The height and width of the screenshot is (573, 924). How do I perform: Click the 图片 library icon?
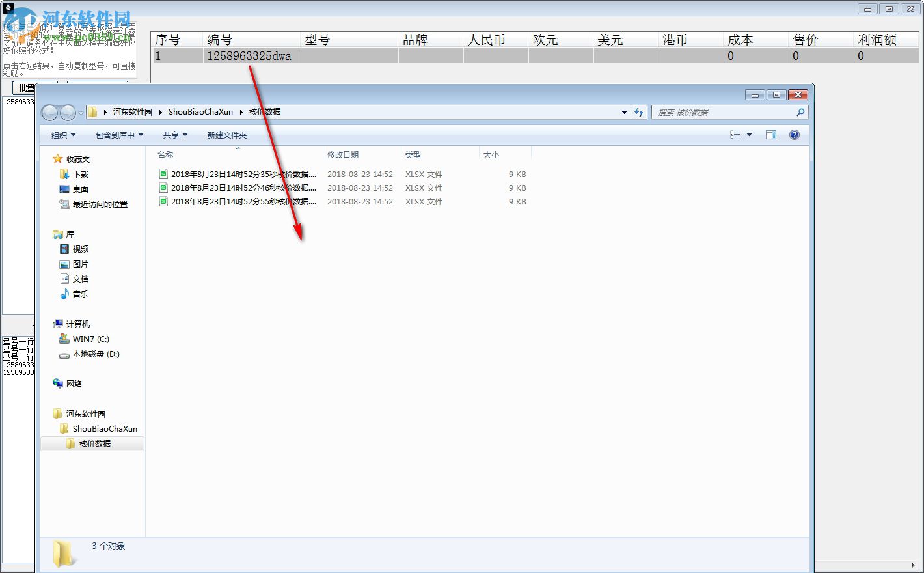(64, 264)
